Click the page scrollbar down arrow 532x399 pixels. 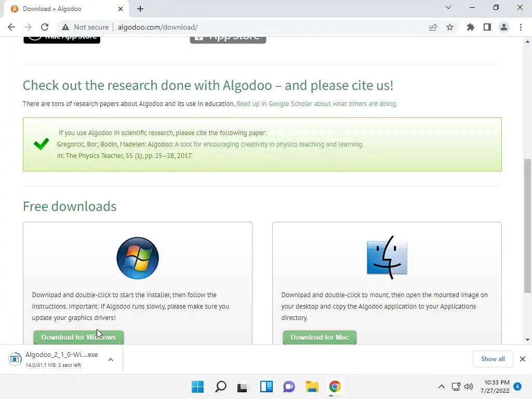[x=527, y=340]
